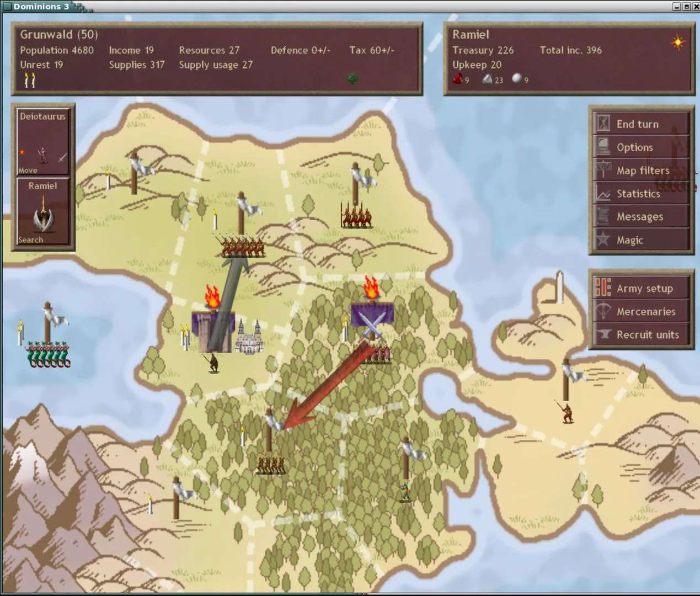Open the Options menu
Image resolution: width=700 pixels, height=596 pixels.
click(x=641, y=147)
